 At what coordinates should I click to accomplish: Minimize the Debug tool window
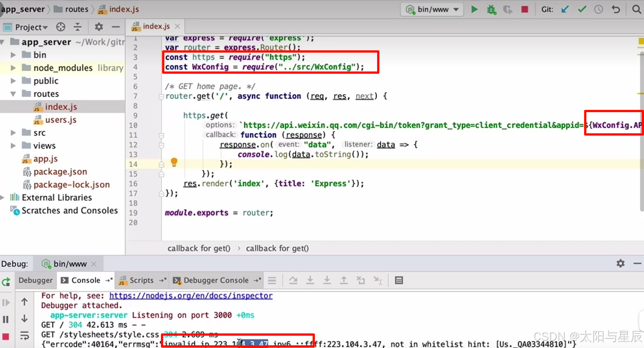click(x=637, y=263)
